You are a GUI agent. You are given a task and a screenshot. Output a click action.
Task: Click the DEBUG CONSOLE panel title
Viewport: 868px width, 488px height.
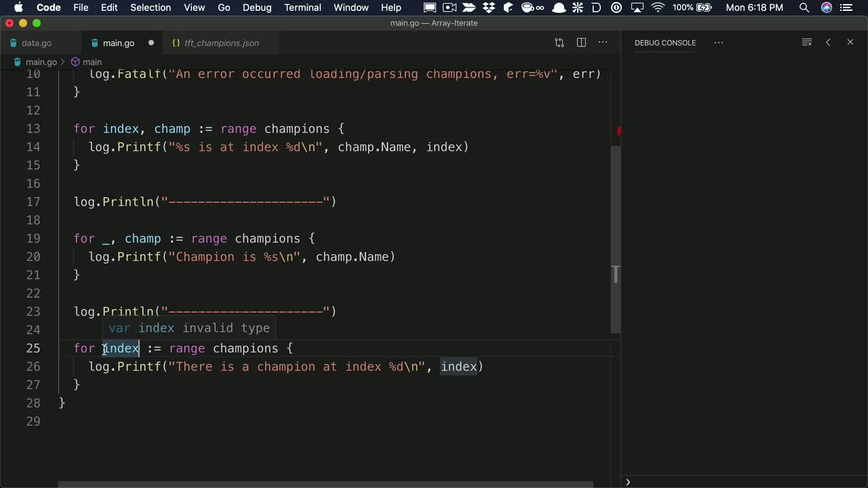click(665, 42)
